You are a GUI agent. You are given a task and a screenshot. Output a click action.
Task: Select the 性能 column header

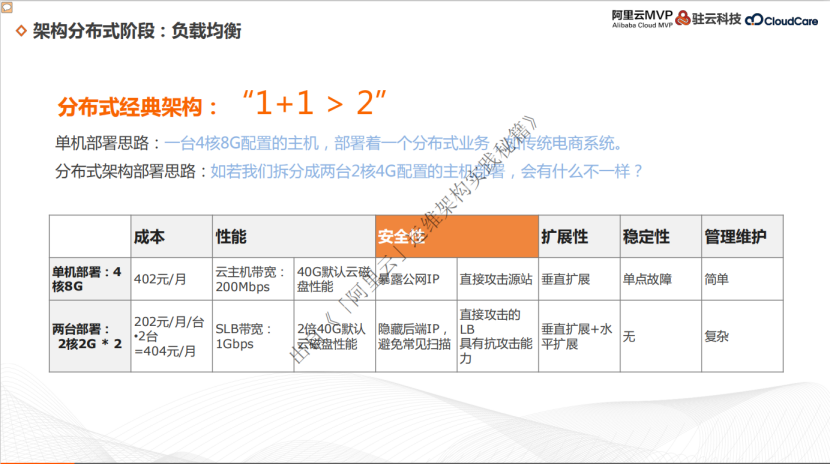coord(294,236)
